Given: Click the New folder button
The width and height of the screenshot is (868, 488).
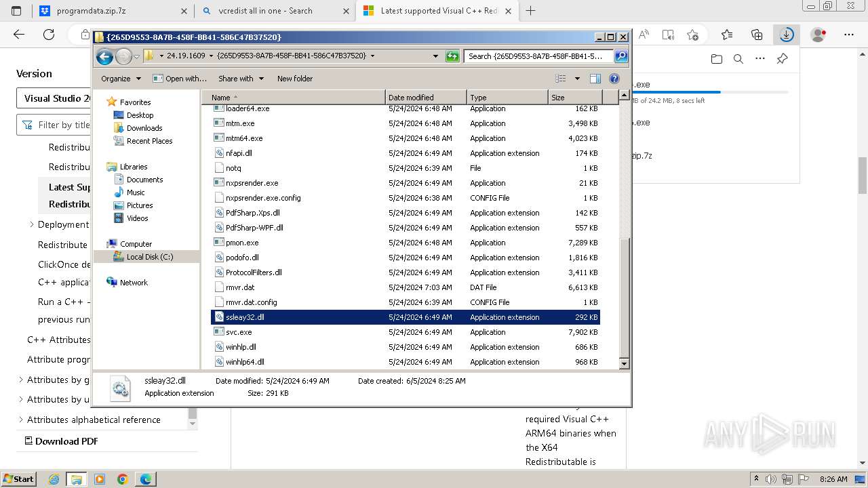Looking at the screenshot, I should pos(295,79).
